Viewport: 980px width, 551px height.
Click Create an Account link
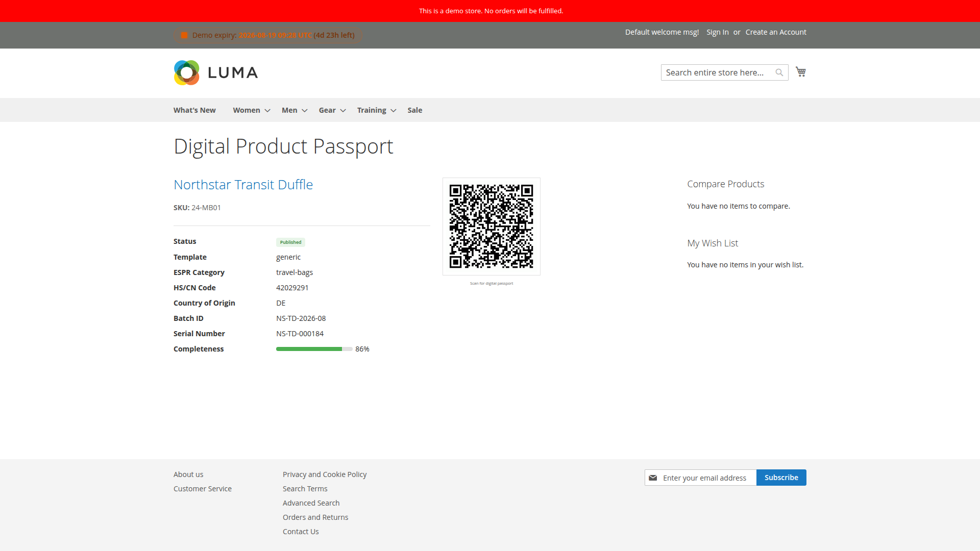click(776, 32)
